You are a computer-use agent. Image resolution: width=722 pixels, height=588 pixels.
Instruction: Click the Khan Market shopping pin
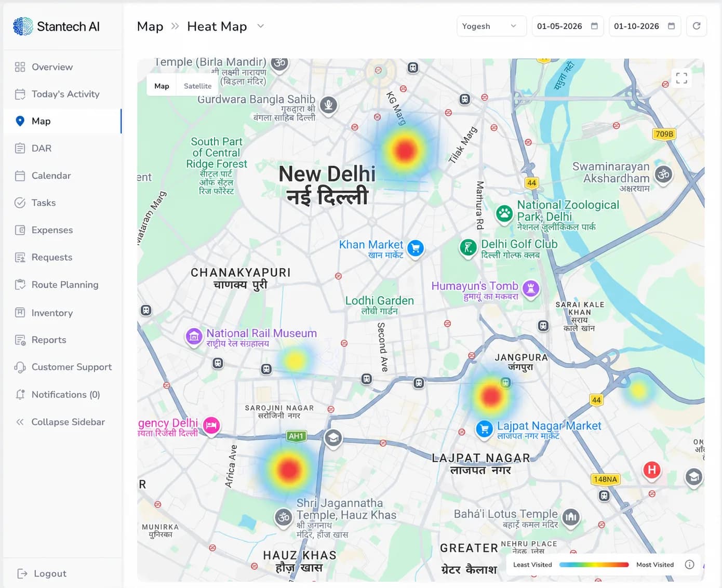[415, 248]
